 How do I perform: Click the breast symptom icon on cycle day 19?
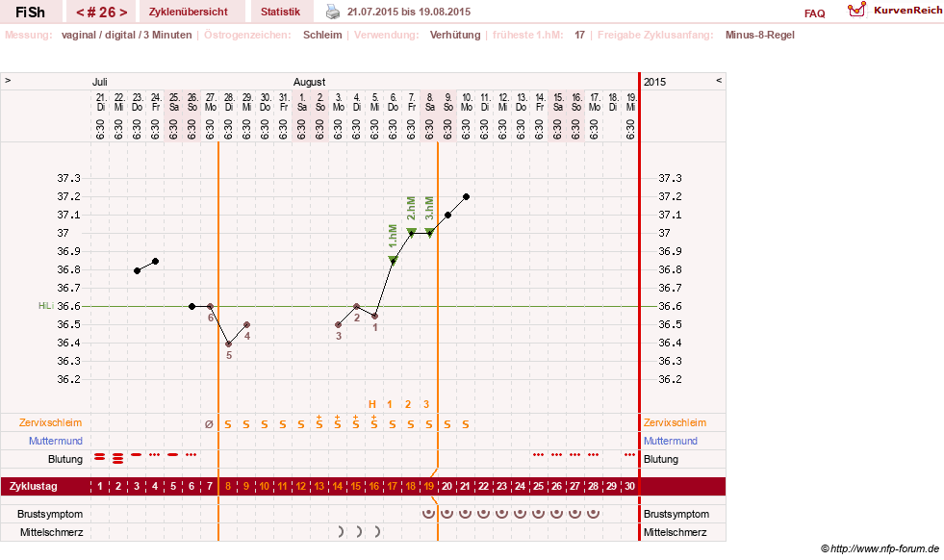click(x=428, y=514)
